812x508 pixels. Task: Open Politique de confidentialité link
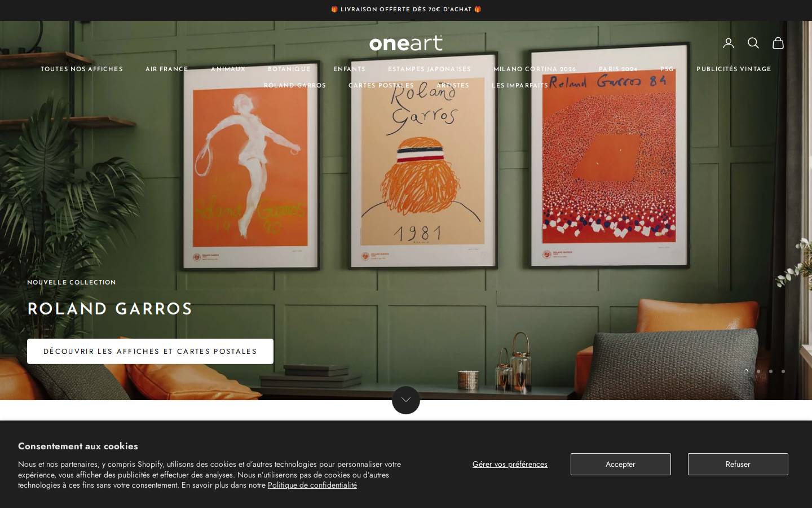pos(312,485)
